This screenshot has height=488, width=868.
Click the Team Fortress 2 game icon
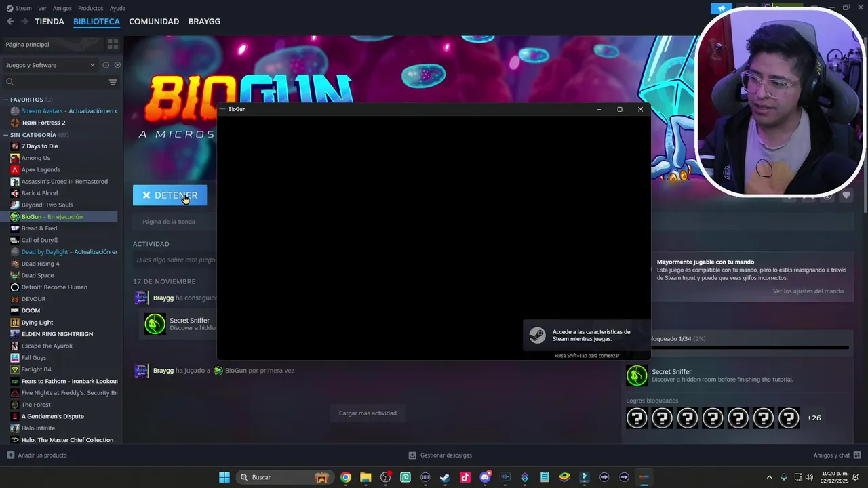(15, 123)
